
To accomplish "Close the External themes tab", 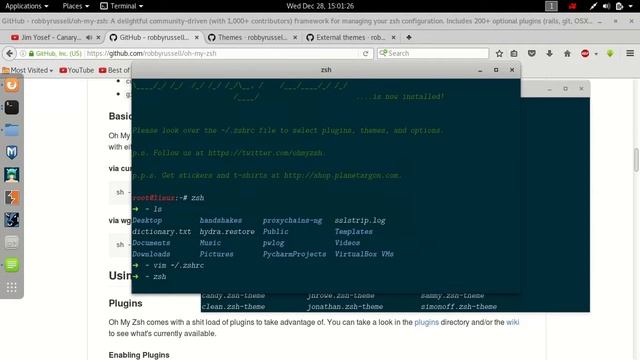I will point(393,38).
